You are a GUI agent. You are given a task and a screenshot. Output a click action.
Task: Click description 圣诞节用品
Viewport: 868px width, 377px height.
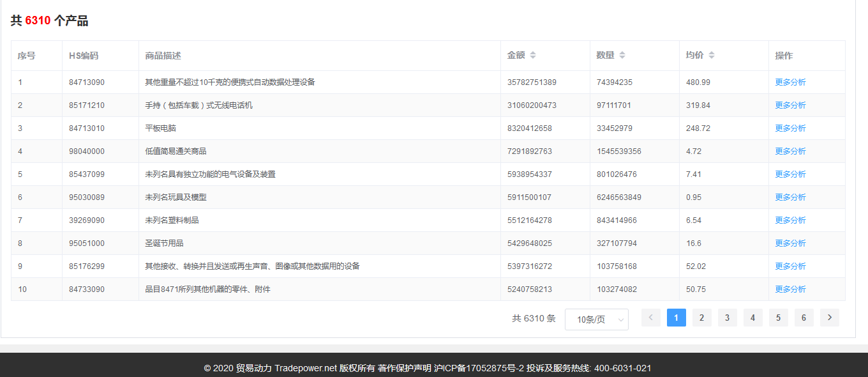point(164,243)
